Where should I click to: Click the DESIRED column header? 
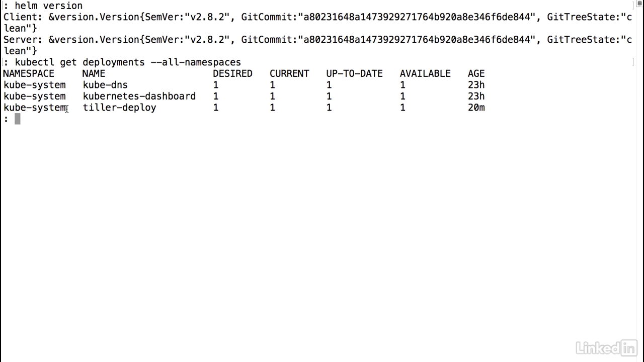tap(232, 73)
